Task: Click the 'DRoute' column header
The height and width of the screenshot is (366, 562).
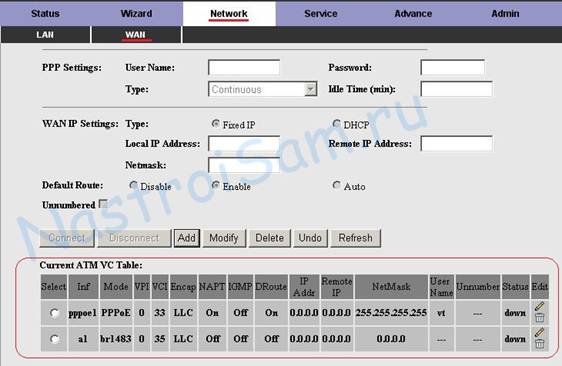Action: click(x=271, y=287)
